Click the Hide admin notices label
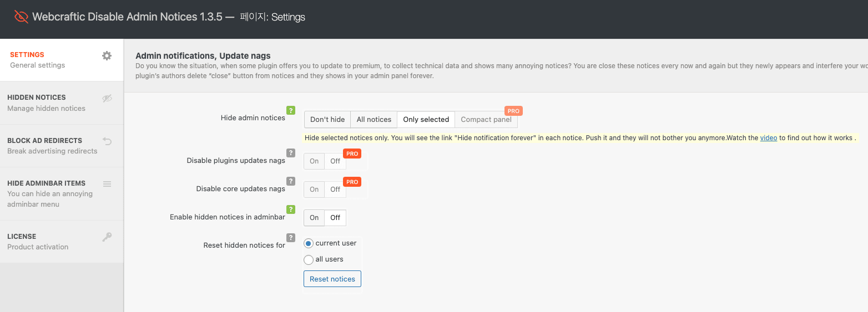 tap(253, 117)
